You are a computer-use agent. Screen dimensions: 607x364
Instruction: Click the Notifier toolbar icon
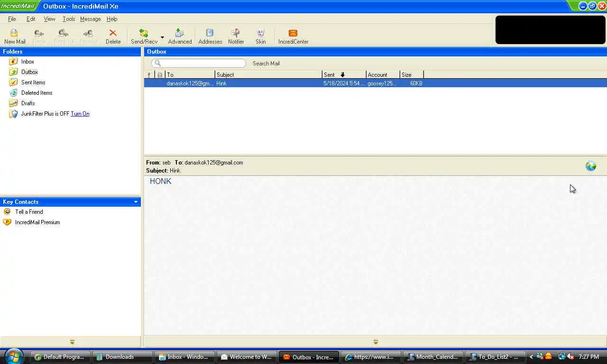(x=236, y=36)
